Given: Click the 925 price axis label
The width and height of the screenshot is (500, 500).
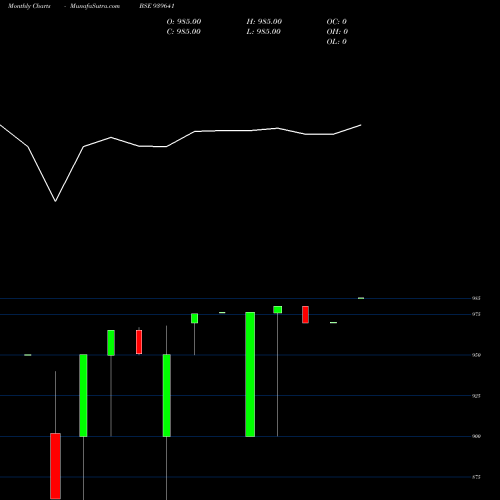Looking at the screenshot, I should 476,396.
